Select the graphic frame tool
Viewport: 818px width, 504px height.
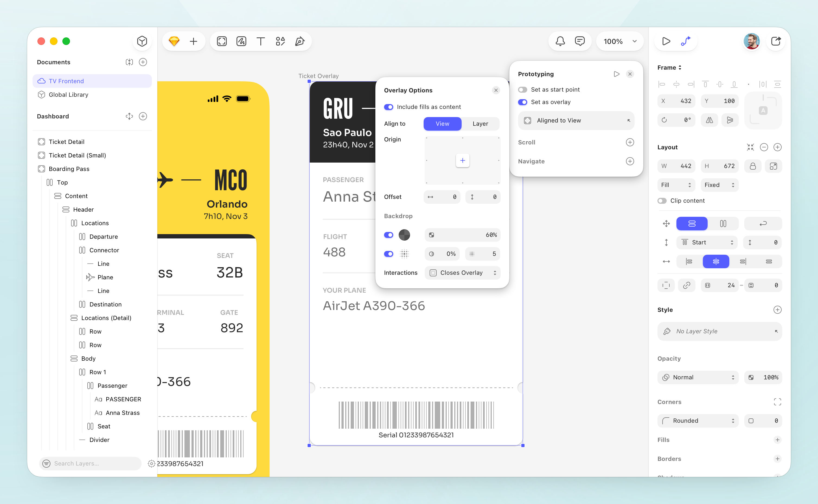click(x=241, y=41)
